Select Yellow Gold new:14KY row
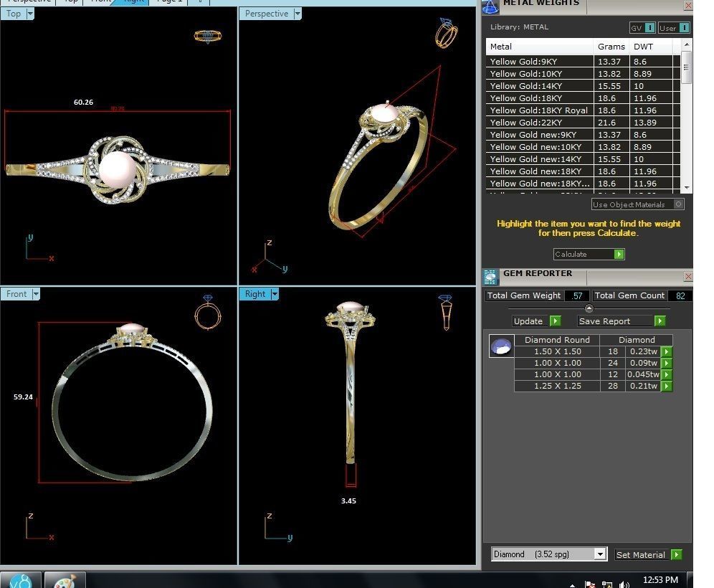Viewport: 714px width, 588px height. tap(584, 159)
